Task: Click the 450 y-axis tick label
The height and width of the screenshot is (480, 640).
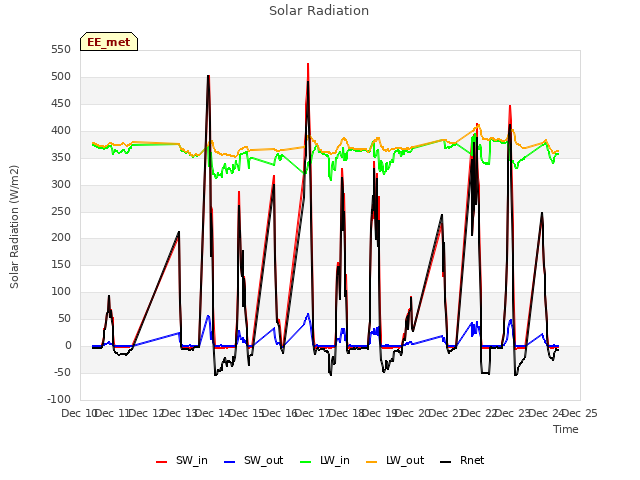Action: 61,103
